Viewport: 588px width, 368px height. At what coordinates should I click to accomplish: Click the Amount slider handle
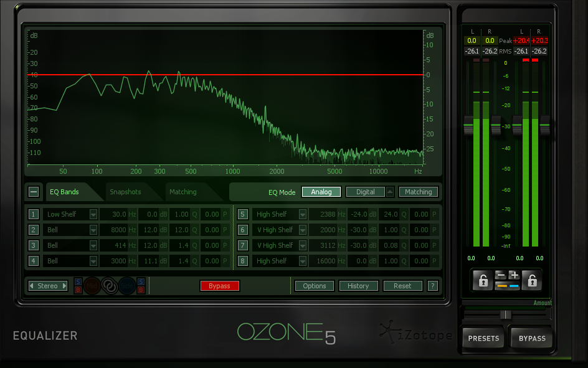tap(506, 314)
